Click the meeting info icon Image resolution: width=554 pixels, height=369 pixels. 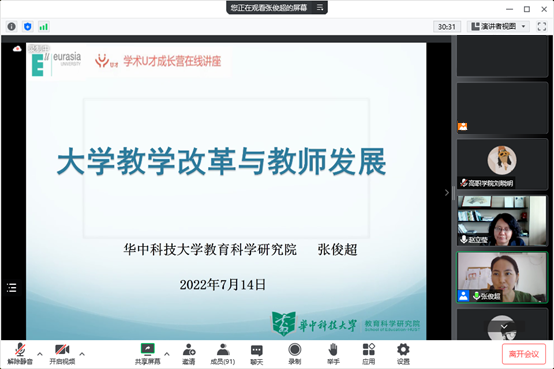coord(12,27)
